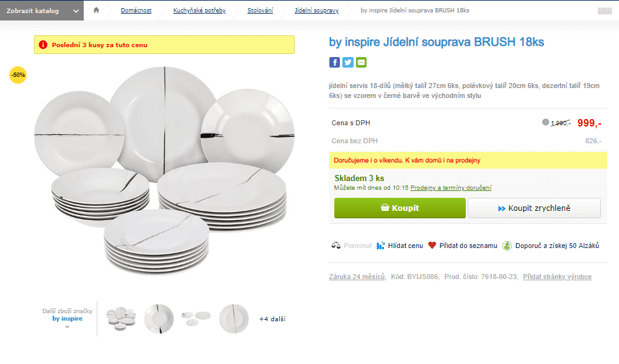The image size is (619, 364).
Task: Click Koupit zrychleně button
Action: click(534, 208)
